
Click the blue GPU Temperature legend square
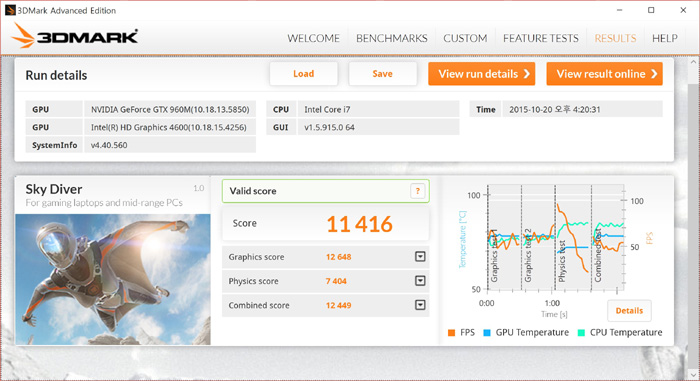tap(487, 333)
